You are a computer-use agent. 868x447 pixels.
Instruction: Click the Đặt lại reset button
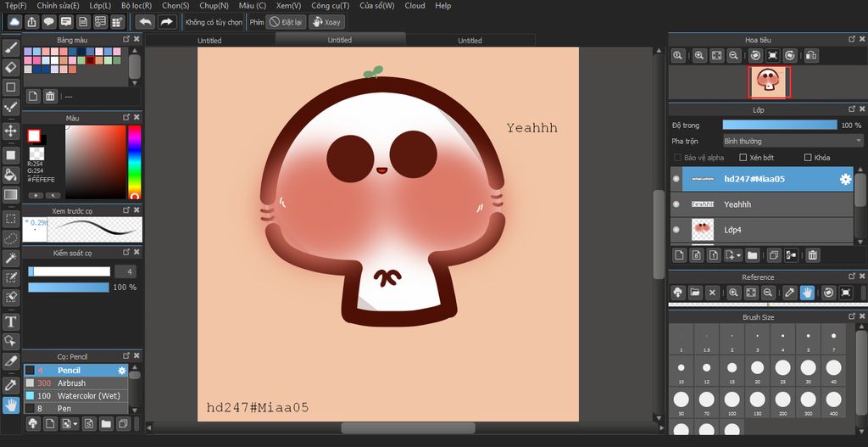pos(286,22)
